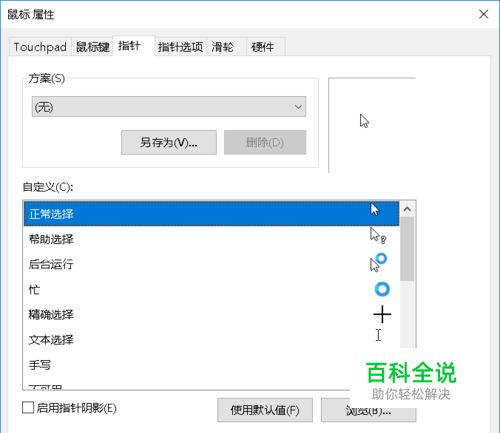
Task: Click the scroll up arrow of cursor list
Action: (x=407, y=209)
